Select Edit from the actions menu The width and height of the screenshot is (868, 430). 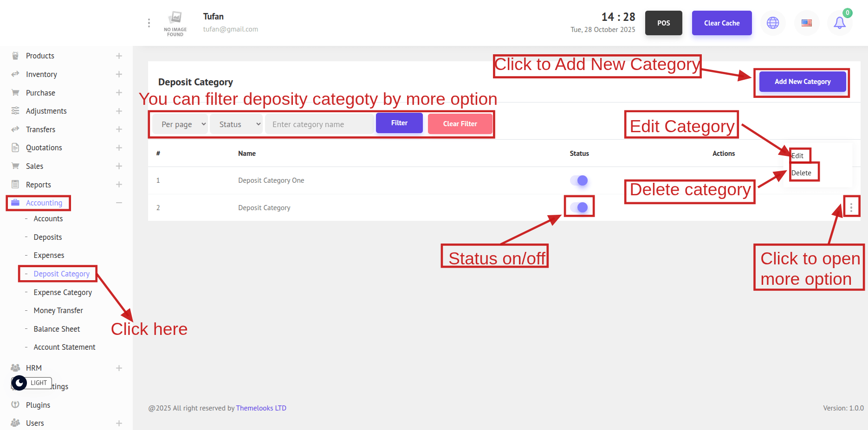tap(797, 156)
